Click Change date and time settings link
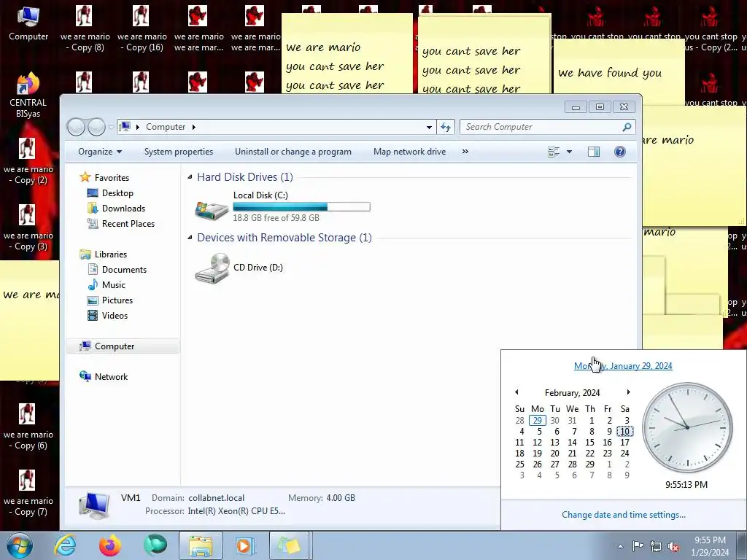The height and width of the screenshot is (560, 747). [x=624, y=515]
